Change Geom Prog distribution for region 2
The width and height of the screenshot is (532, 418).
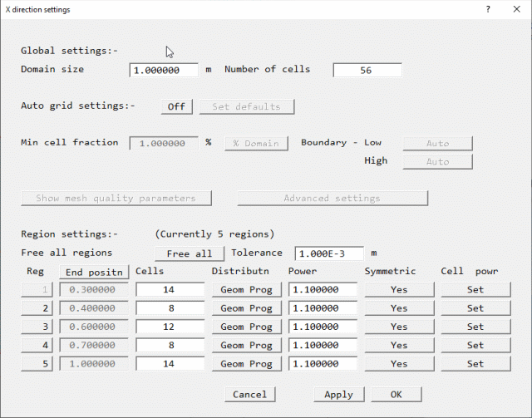pos(246,308)
